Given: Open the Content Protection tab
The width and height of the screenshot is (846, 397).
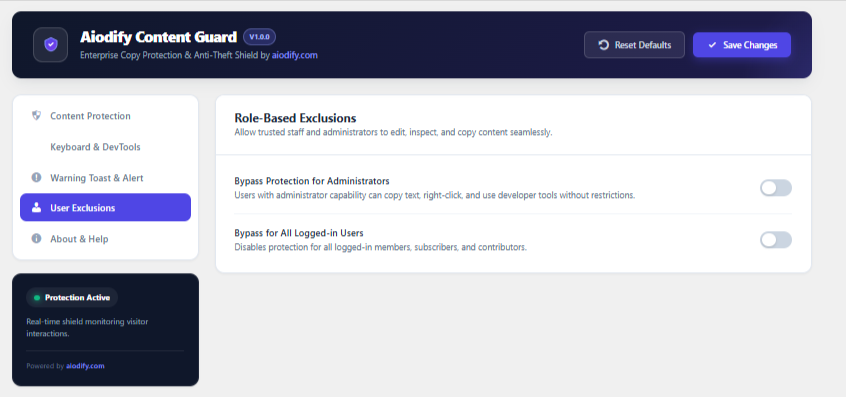Looking at the screenshot, I should (105, 116).
